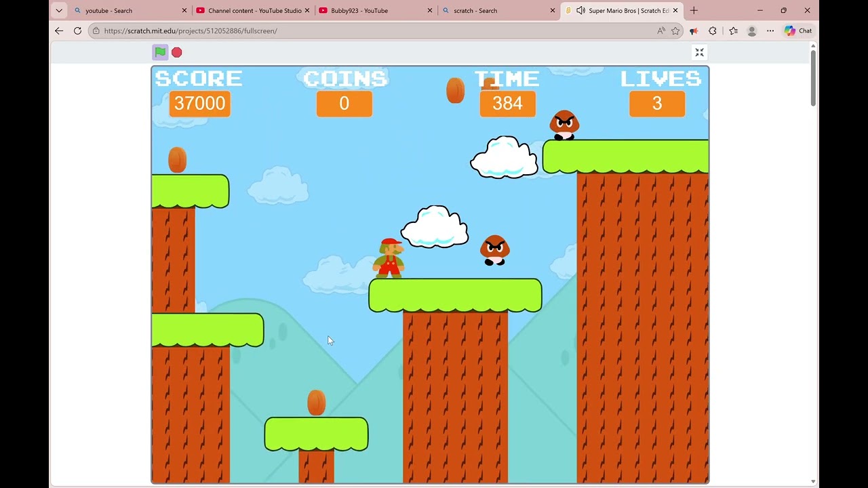
Task: Add this page to favorites with star icon
Action: pos(675,30)
